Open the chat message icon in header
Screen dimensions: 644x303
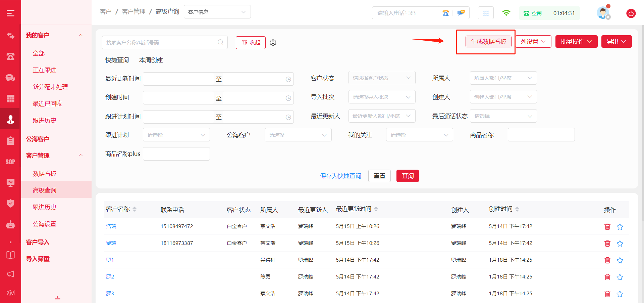[461, 13]
